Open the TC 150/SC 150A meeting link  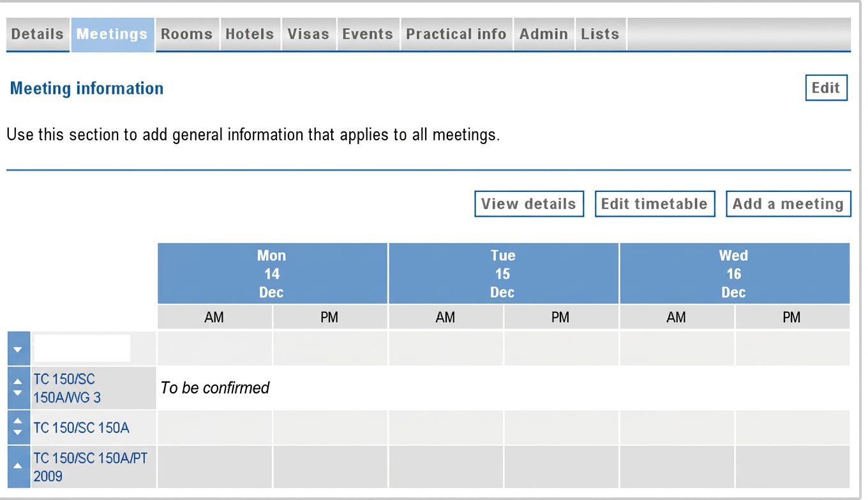pos(82,428)
